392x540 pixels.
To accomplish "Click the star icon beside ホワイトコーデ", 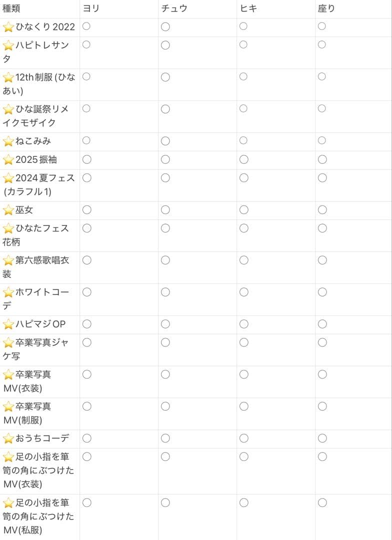I will click(x=7, y=292).
